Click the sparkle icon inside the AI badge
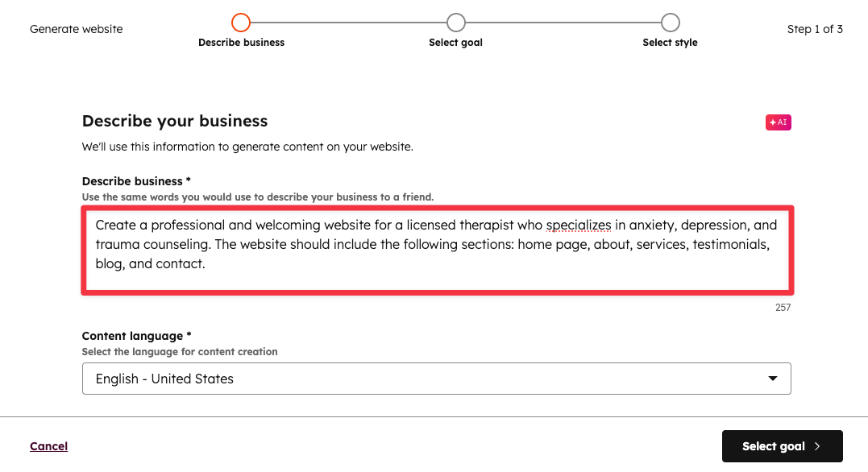Screen dimensions: 868x472 (x=773, y=122)
